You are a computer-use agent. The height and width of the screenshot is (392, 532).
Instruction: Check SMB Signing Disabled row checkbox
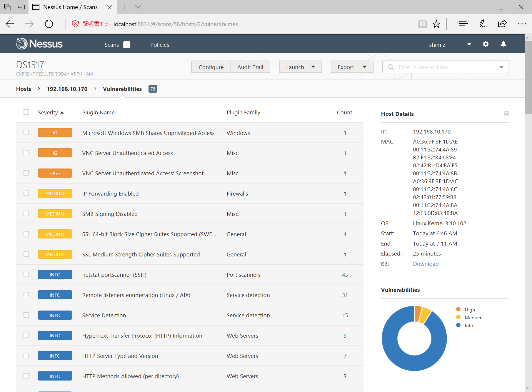click(26, 213)
